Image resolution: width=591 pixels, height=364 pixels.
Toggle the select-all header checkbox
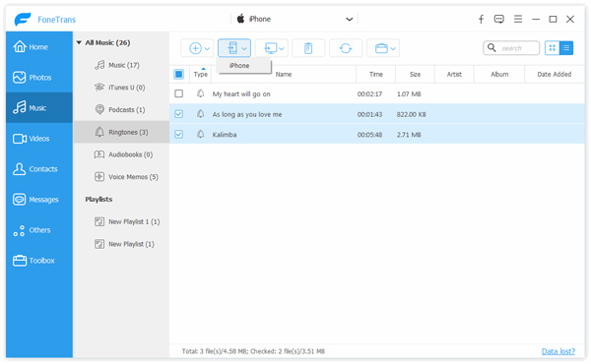click(x=179, y=74)
